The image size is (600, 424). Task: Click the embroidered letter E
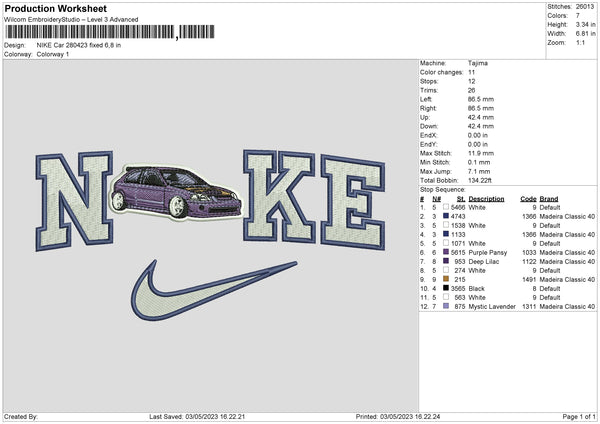coord(353,202)
